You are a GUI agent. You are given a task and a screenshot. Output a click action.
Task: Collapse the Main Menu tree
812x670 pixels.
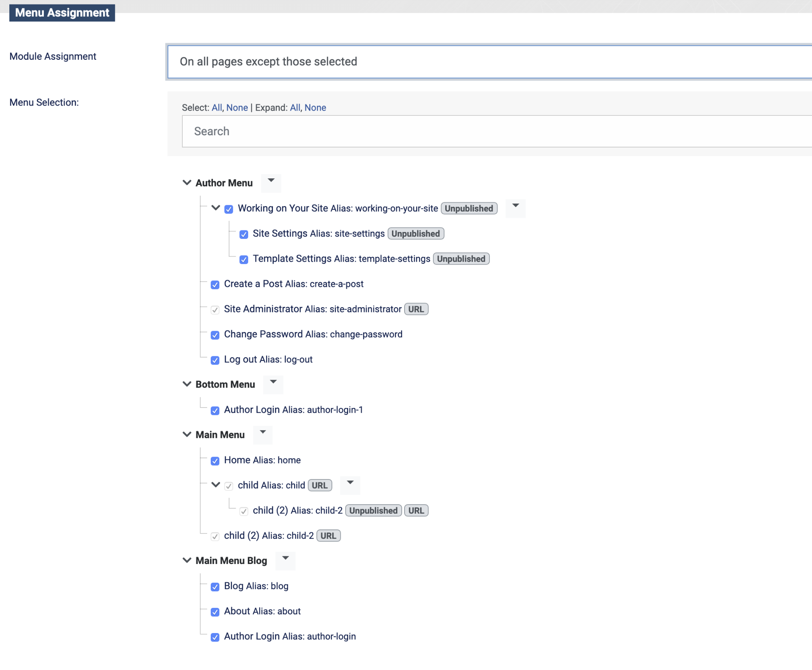(187, 435)
